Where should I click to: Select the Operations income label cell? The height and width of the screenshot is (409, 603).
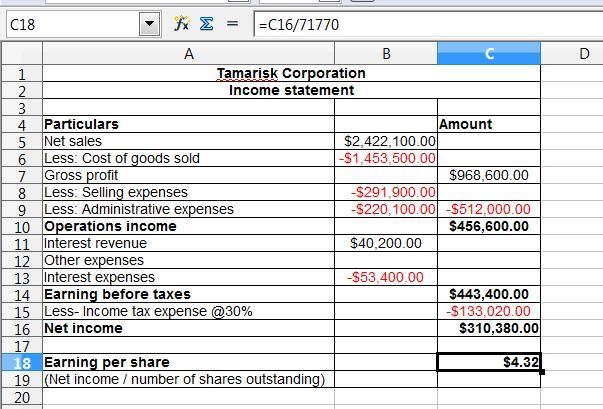click(x=188, y=226)
